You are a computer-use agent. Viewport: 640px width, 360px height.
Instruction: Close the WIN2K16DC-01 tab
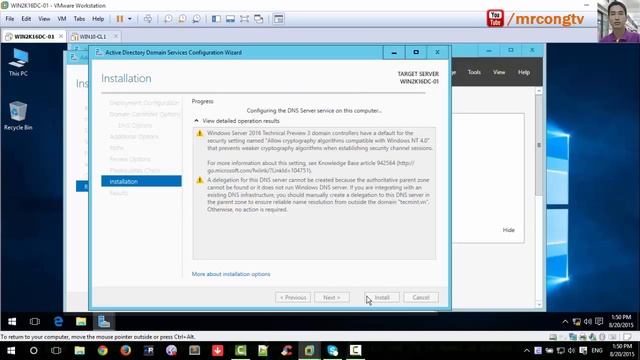pos(61,36)
